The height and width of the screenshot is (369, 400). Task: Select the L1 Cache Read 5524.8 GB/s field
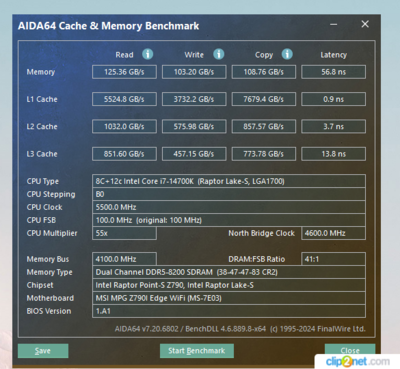pyautogui.click(x=124, y=99)
